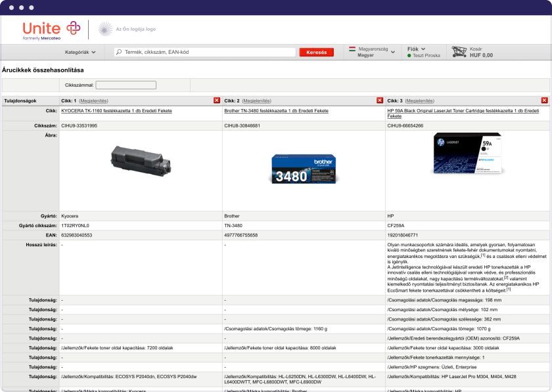Click the Brother 3480 toner image
This screenshot has width=552, height=392.
point(303,169)
